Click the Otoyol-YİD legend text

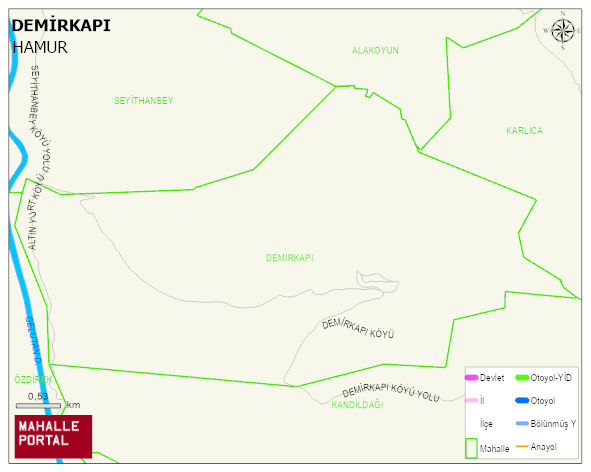click(x=551, y=378)
